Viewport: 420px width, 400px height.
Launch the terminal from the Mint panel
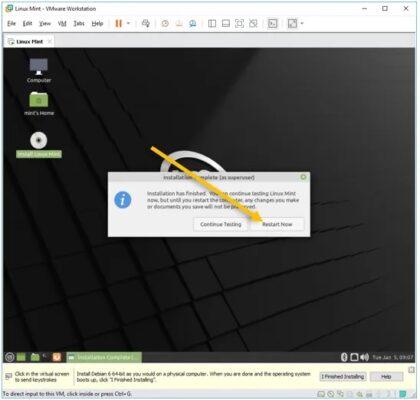(x=45, y=357)
